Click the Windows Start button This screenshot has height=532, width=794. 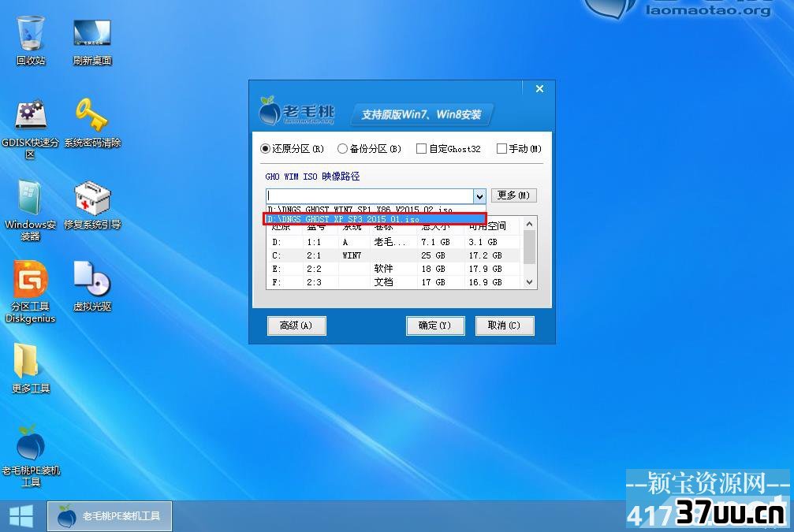coord(21,516)
